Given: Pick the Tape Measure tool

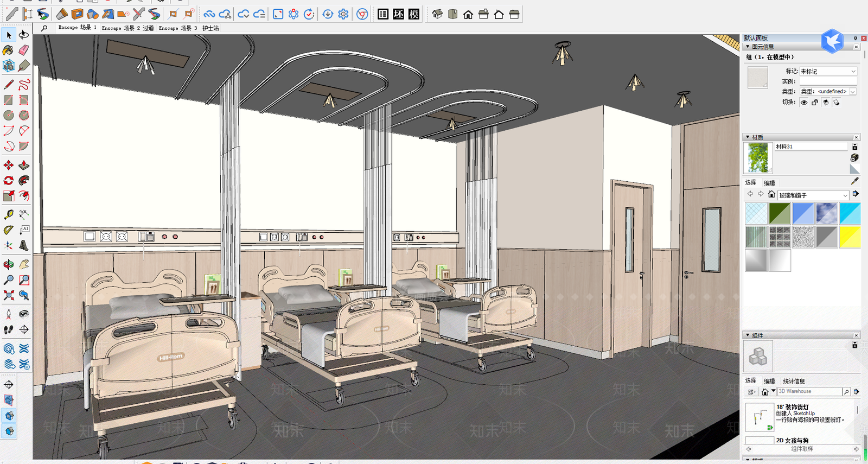Looking at the screenshot, I should pos(9,215).
